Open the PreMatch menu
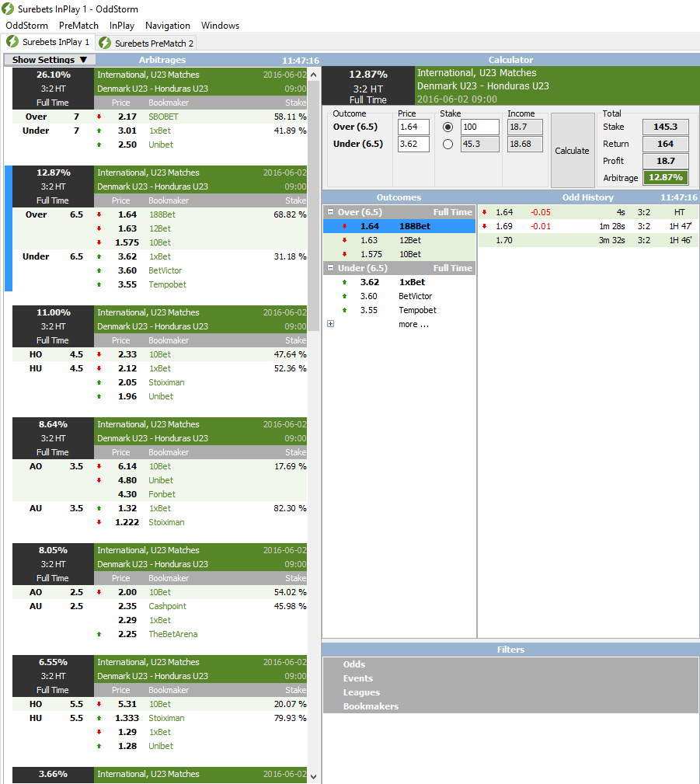This screenshot has width=700, height=784. point(78,26)
